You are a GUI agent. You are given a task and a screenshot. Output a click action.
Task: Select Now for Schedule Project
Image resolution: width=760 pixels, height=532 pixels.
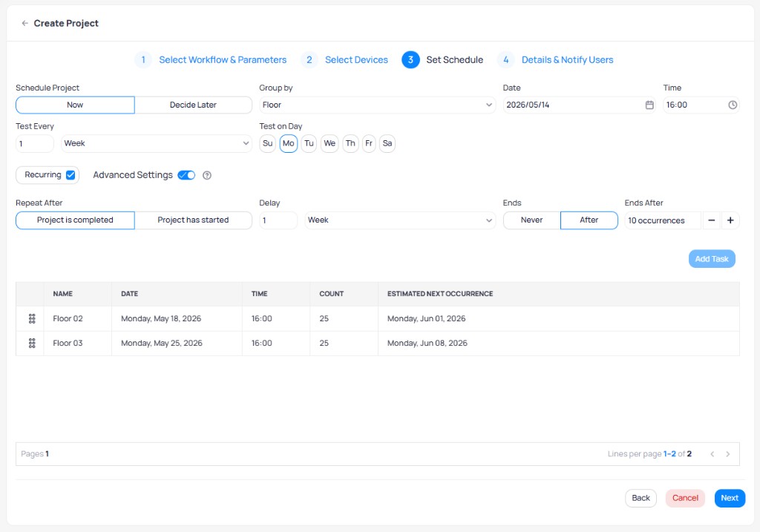(x=75, y=105)
